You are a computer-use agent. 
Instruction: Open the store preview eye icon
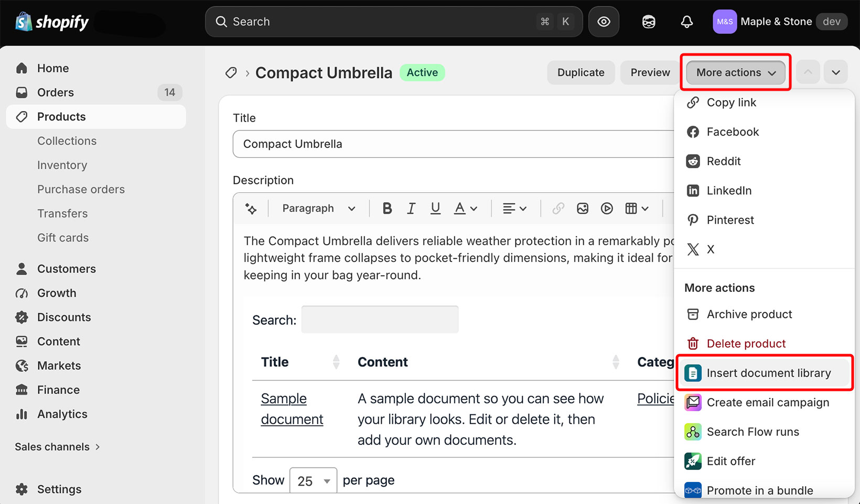tap(604, 21)
